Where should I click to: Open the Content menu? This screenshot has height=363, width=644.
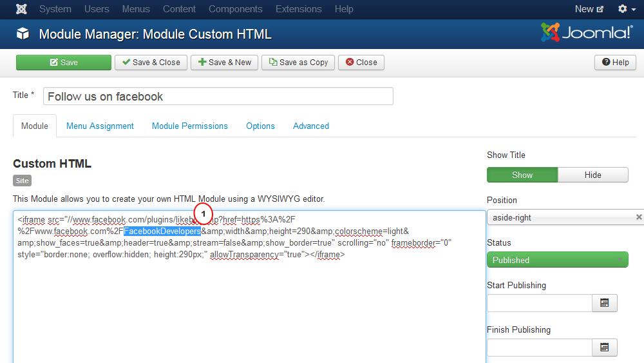point(179,9)
